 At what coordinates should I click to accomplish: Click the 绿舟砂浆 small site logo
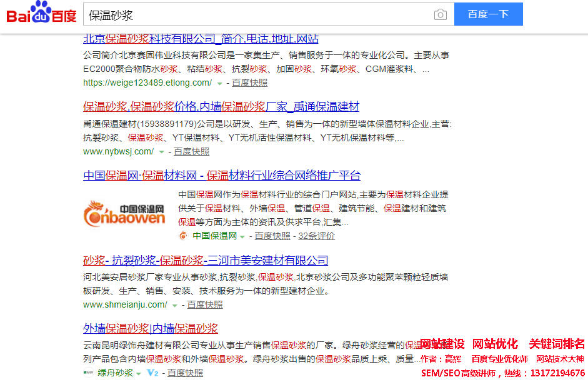point(88,373)
